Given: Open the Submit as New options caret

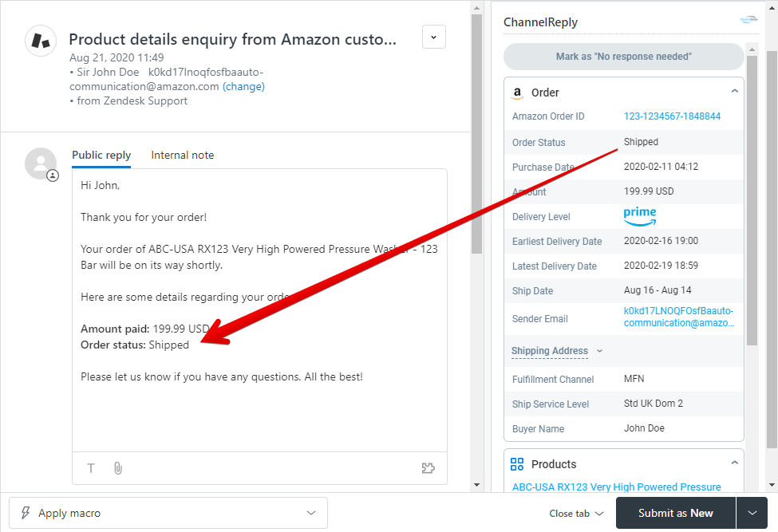Looking at the screenshot, I should 752,513.
